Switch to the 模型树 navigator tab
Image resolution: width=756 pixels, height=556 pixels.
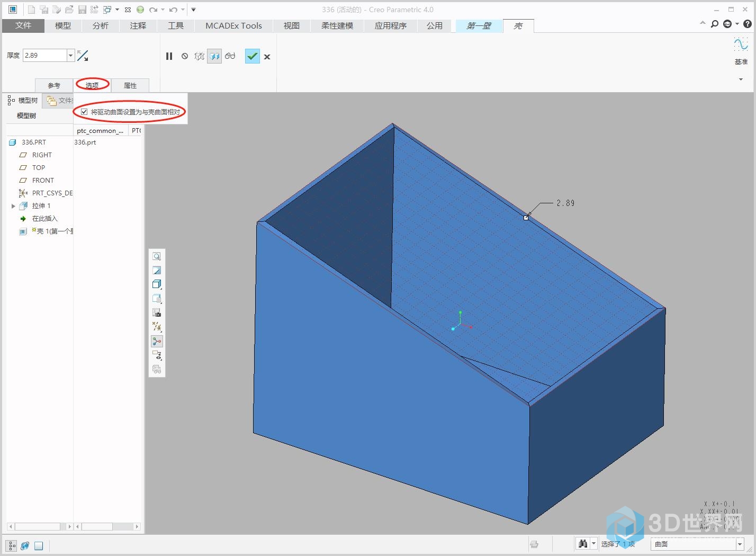tap(23, 100)
